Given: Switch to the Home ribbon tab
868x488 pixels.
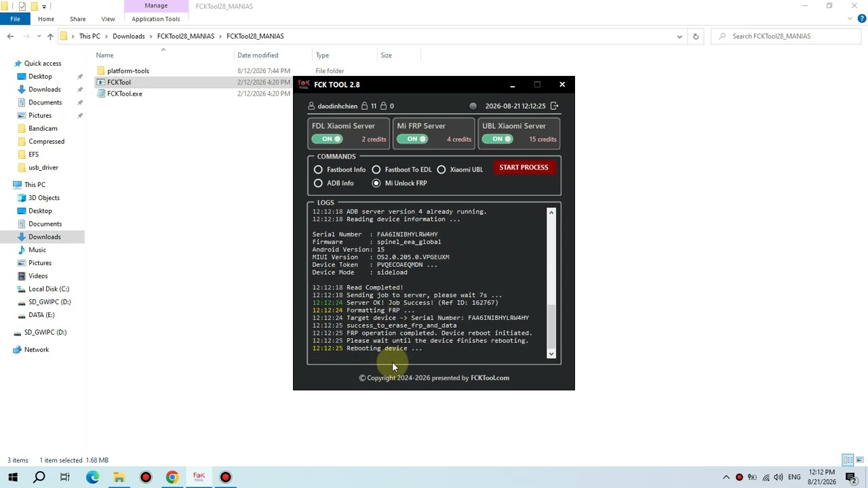Looking at the screenshot, I should pos(46,19).
